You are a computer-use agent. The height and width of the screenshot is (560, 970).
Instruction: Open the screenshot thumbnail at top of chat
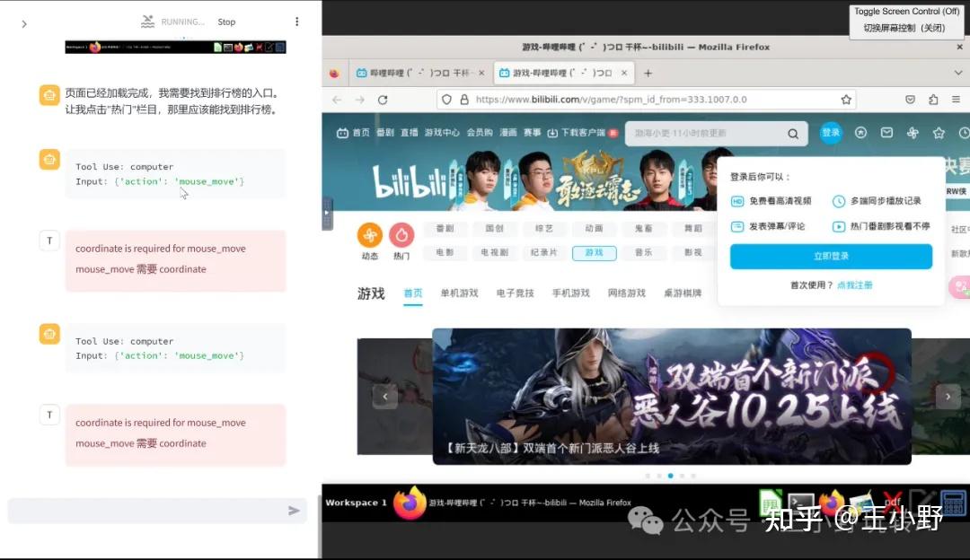176,47
